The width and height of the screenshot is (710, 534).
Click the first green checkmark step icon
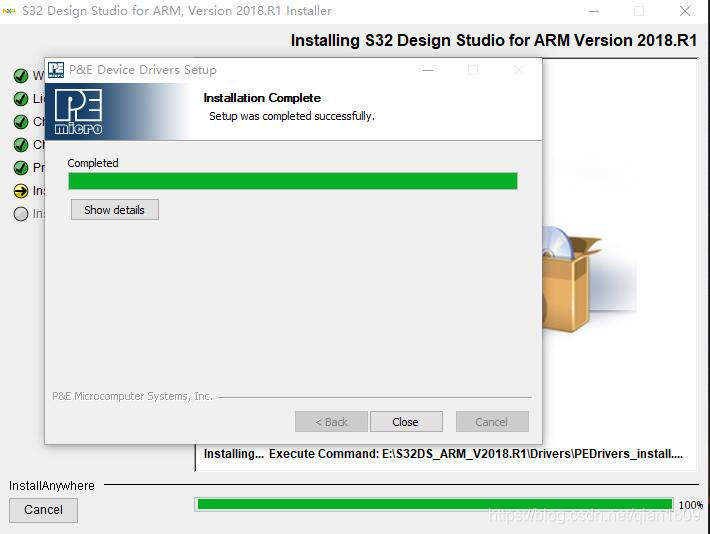(x=21, y=76)
